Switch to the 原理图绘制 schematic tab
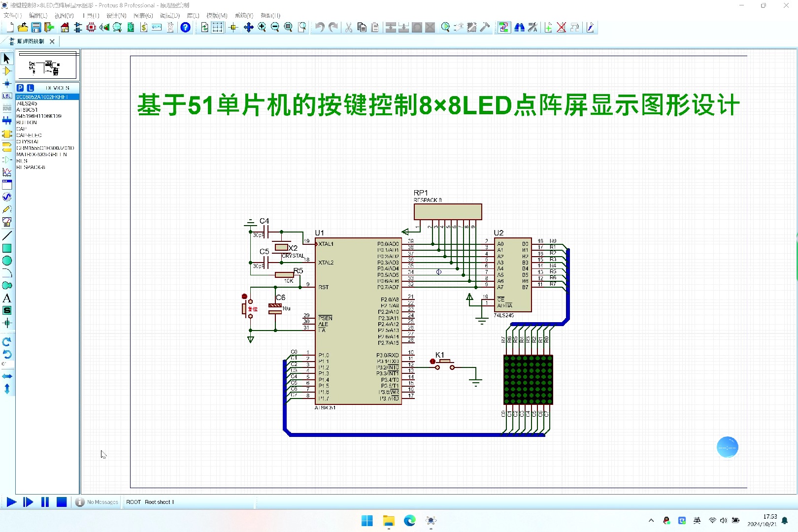This screenshot has height=532, width=798. (x=31, y=41)
